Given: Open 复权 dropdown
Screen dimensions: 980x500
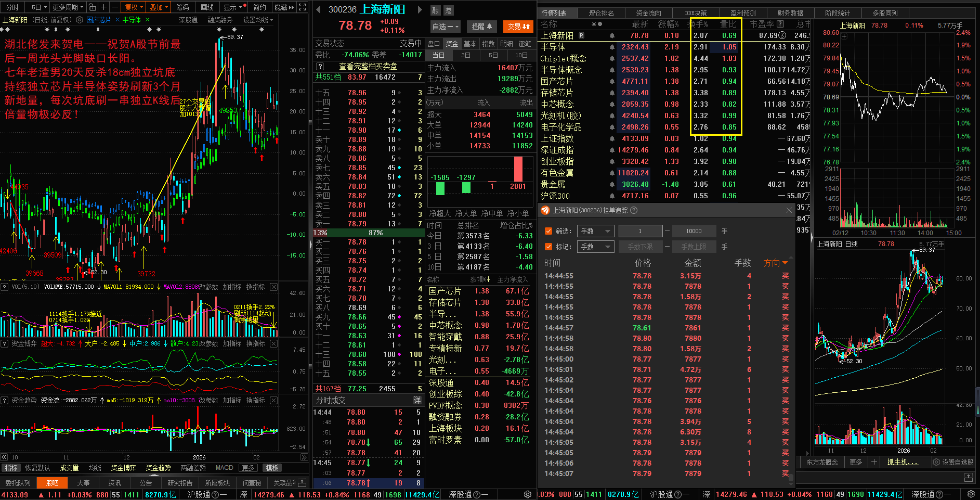Looking at the screenshot, I should click(x=134, y=7).
